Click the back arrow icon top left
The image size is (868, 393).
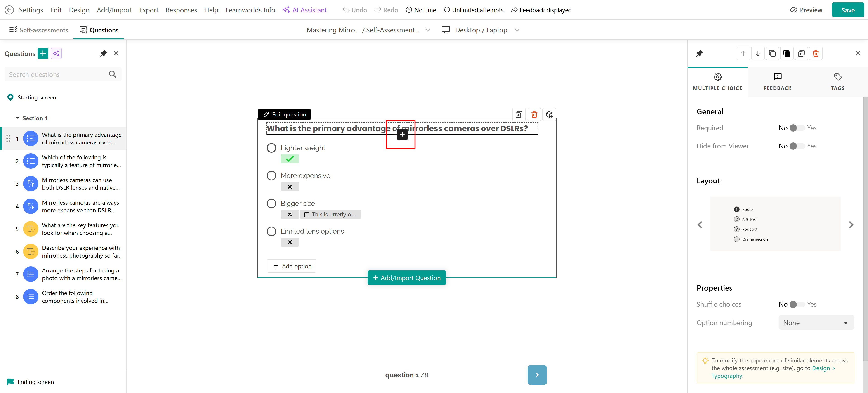click(x=9, y=10)
